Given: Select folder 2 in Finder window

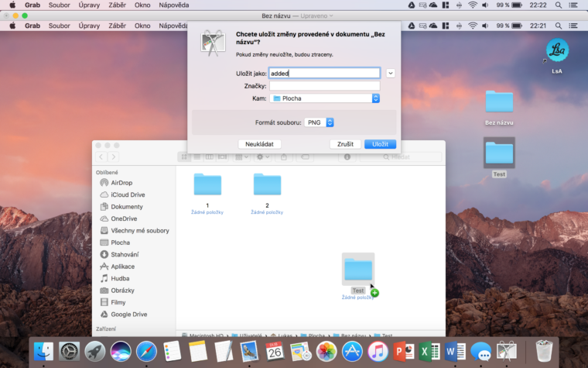Looking at the screenshot, I should pos(267,193).
